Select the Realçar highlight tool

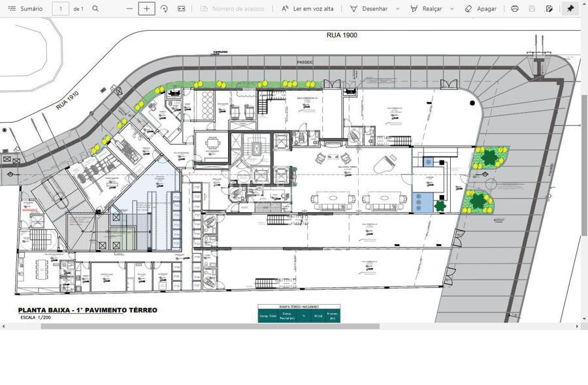[x=426, y=8]
